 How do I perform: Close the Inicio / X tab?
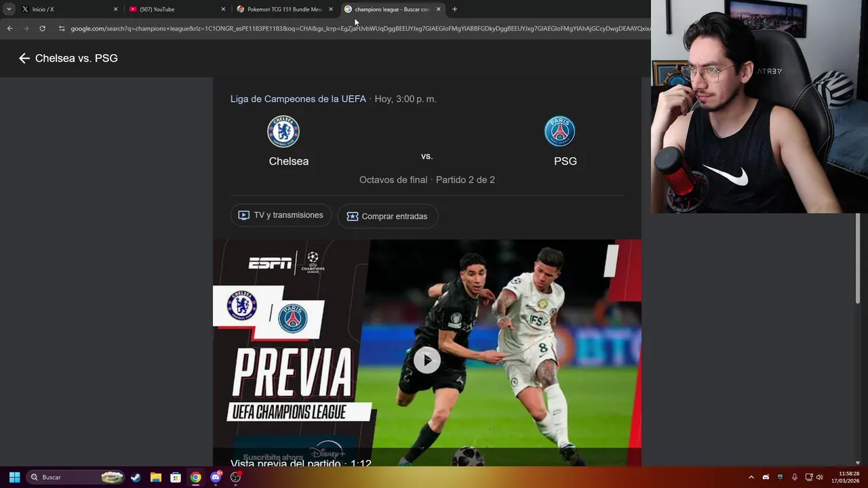click(x=115, y=9)
